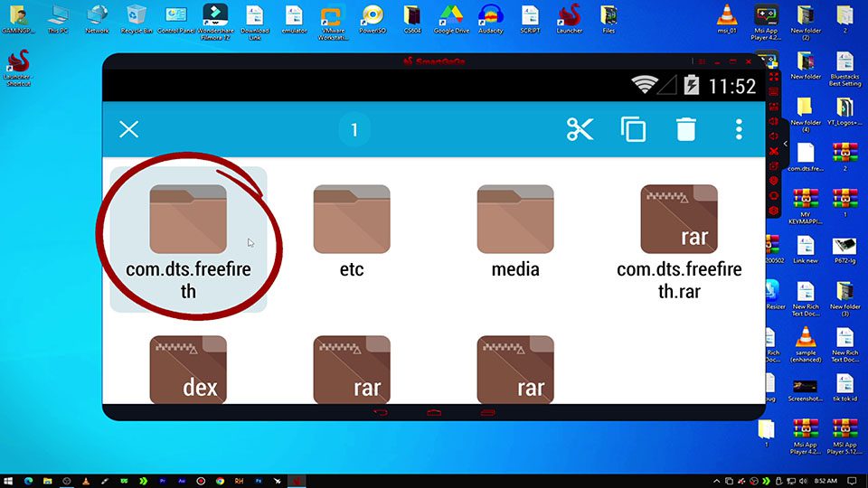Viewport: 868px width, 488px height.
Task: Open sample (enhanced) VLC file
Action: (x=806, y=344)
